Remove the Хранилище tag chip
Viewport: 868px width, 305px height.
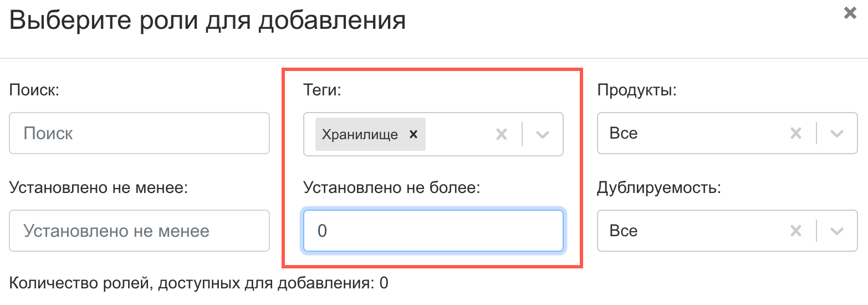tap(412, 134)
